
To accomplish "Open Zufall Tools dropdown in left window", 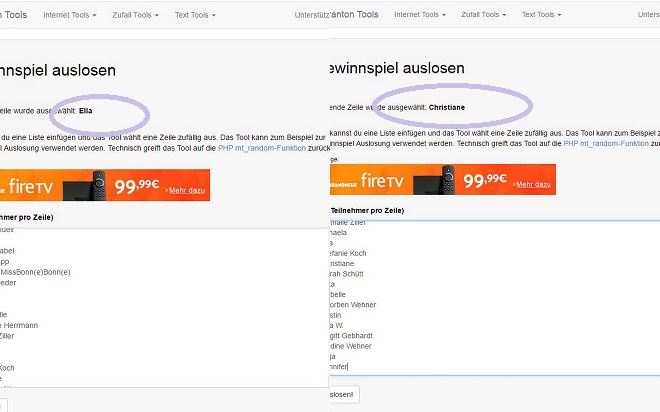I will coord(136,15).
